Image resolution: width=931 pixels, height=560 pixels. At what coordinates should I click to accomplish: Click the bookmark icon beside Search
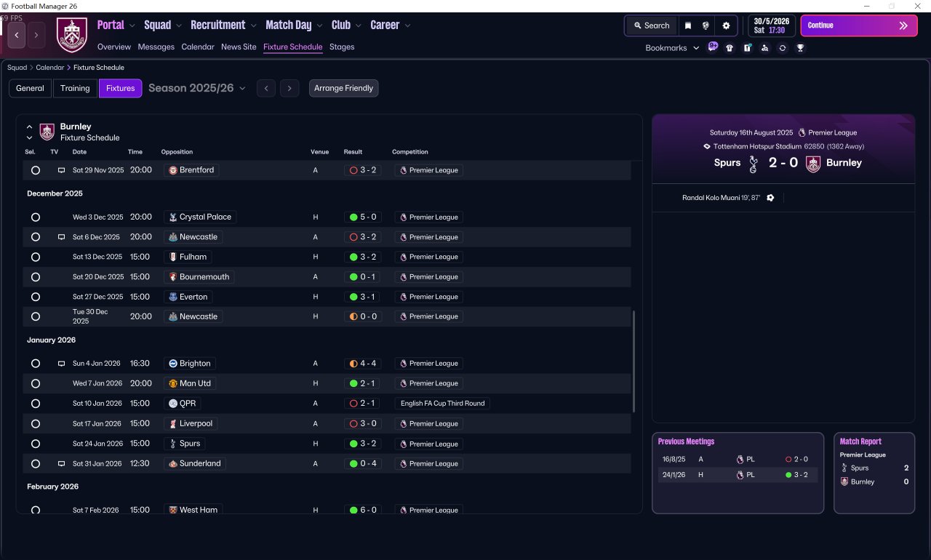(x=688, y=25)
